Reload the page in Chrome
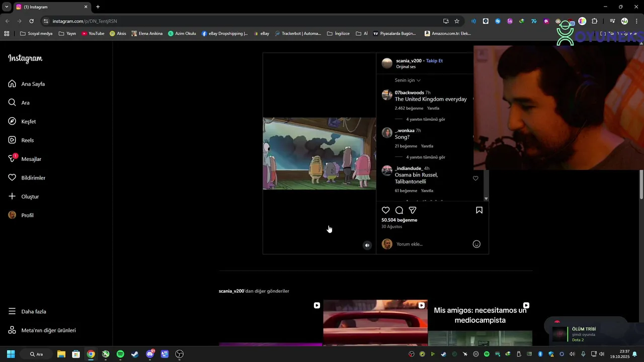 31,21
